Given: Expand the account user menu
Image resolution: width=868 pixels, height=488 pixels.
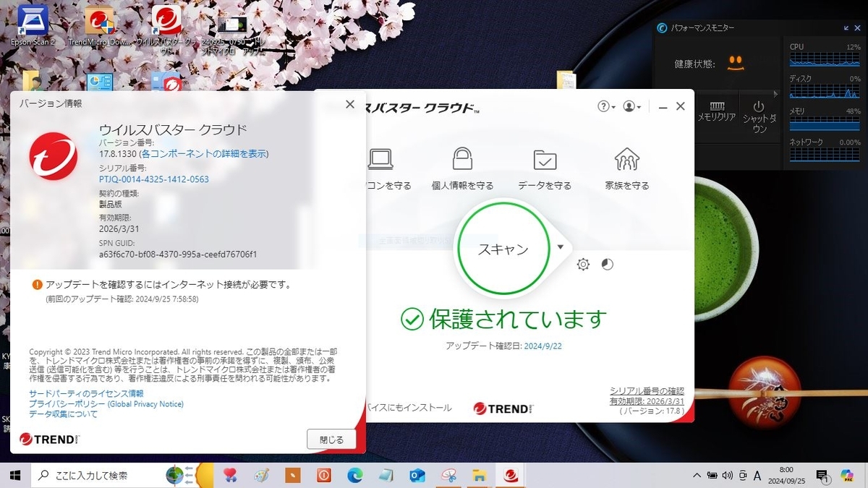Looking at the screenshot, I should (x=631, y=106).
